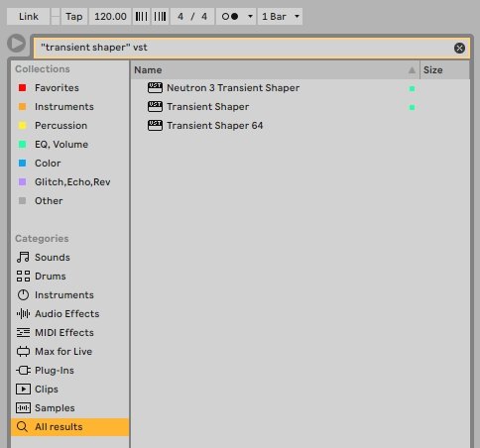Select the gray Other collection
The height and width of the screenshot is (448, 480).
pos(69,201)
